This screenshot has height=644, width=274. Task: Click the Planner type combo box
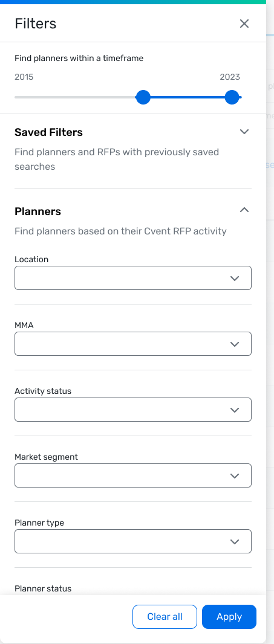[x=133, y=541]
